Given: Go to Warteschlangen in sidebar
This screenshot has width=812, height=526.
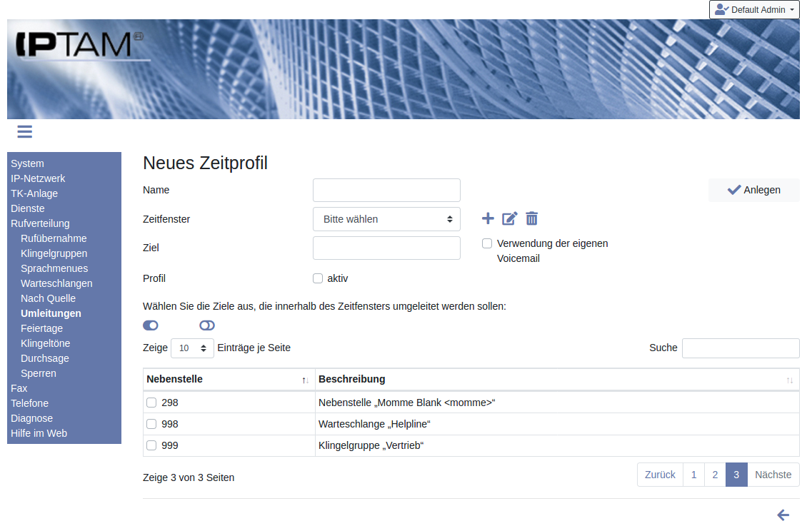Looking at the screenshot, I should point(56,283).
